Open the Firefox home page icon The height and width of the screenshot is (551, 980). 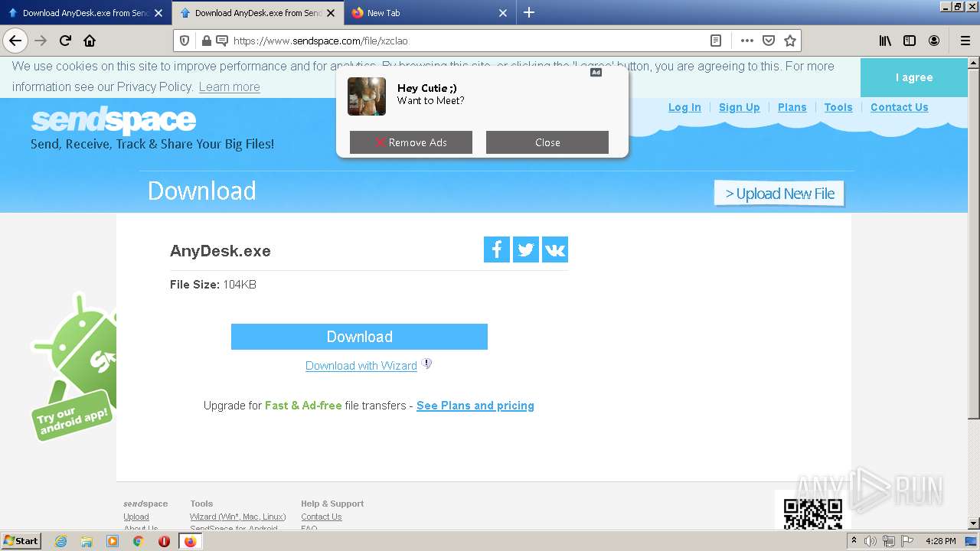(x=90, y=41)
